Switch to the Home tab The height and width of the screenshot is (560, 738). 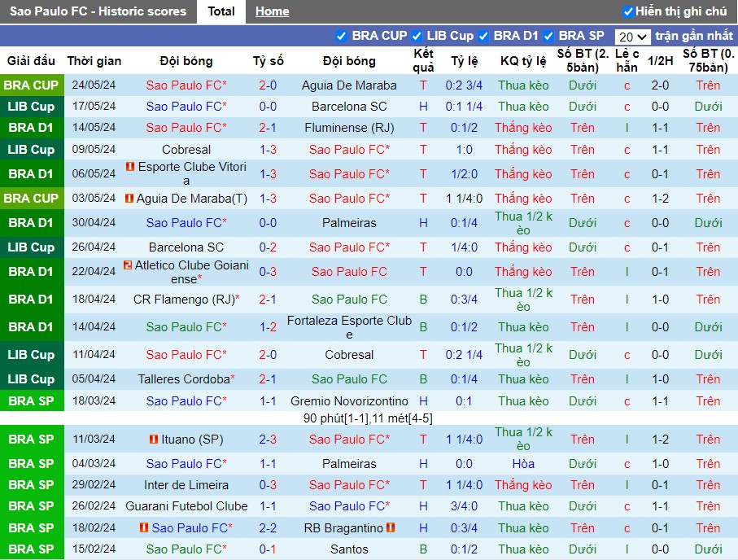click(272, 11)
